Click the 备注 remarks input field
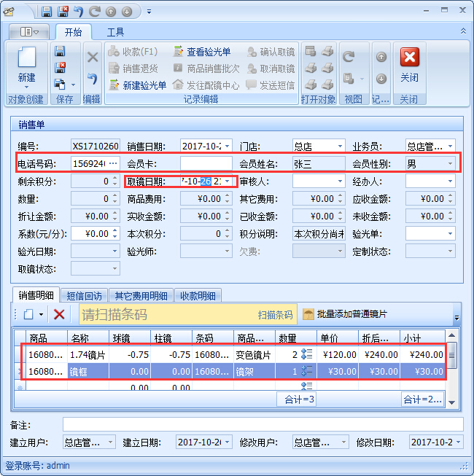 tap(263, 424)
